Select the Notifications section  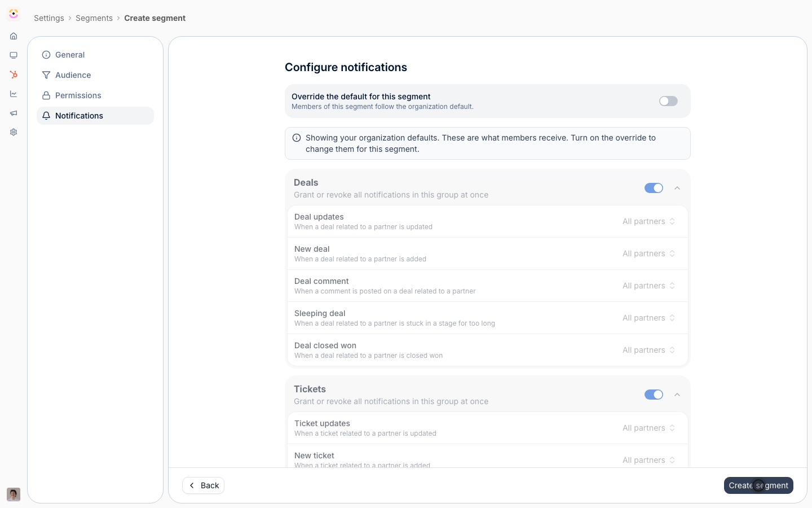click(x=95, y=116)
